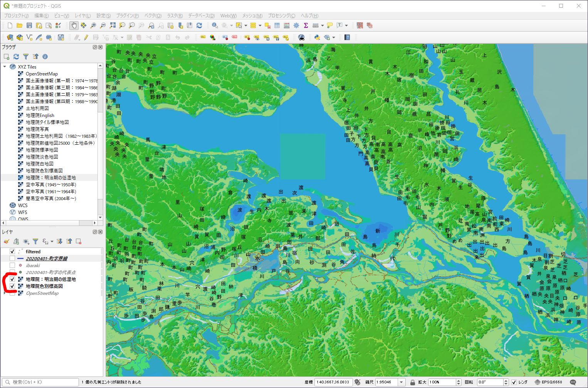Screen dimensions: 588x388
Task: Click the Zoom Full extent icon
Action: [113, 25]
